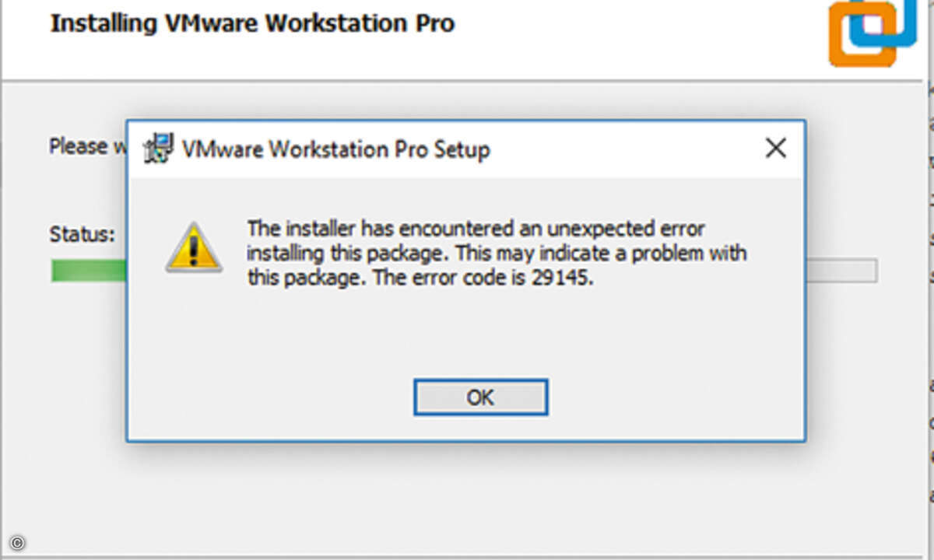
Task: Click OK to dismiss the error dialog
Action: tap(480, 397)
